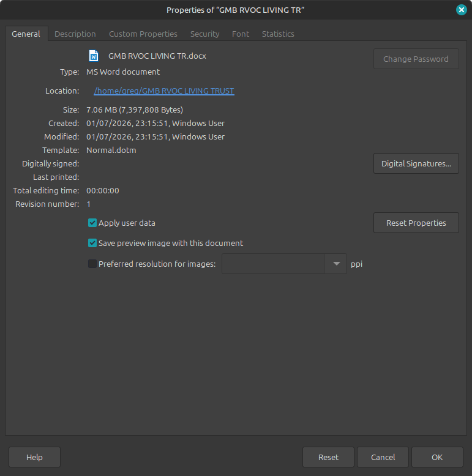This screenshot has height=476, width=472.
Task: Click the Reset button at bottom
Action: [x=328, y=457]
